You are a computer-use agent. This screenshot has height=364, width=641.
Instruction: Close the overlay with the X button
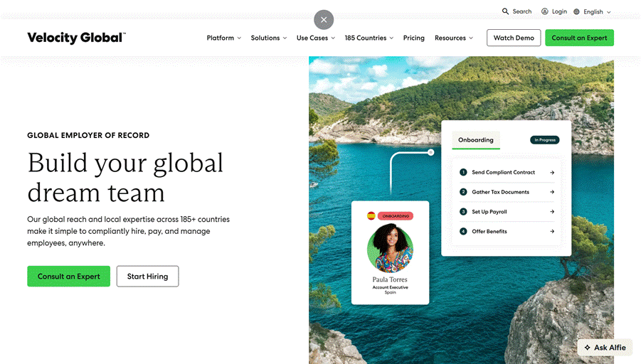click(x=324, y=19)
